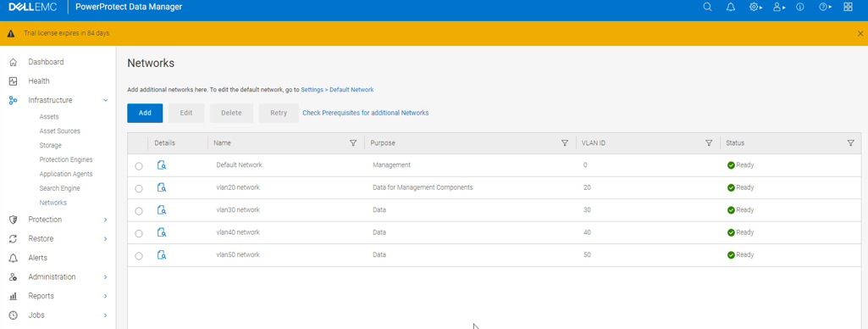
Task: Click the Protection shield icon
Action: pyautogui.click(x=14, y=220)
